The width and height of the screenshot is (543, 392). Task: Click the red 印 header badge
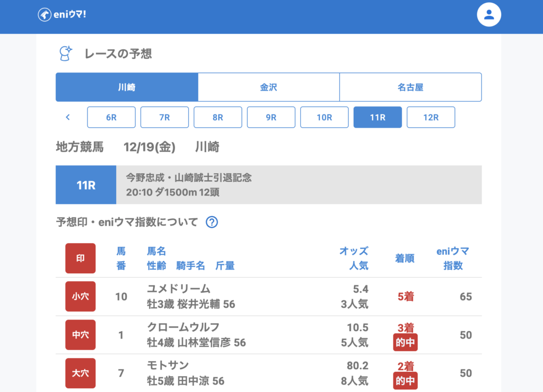pos(81,259)
